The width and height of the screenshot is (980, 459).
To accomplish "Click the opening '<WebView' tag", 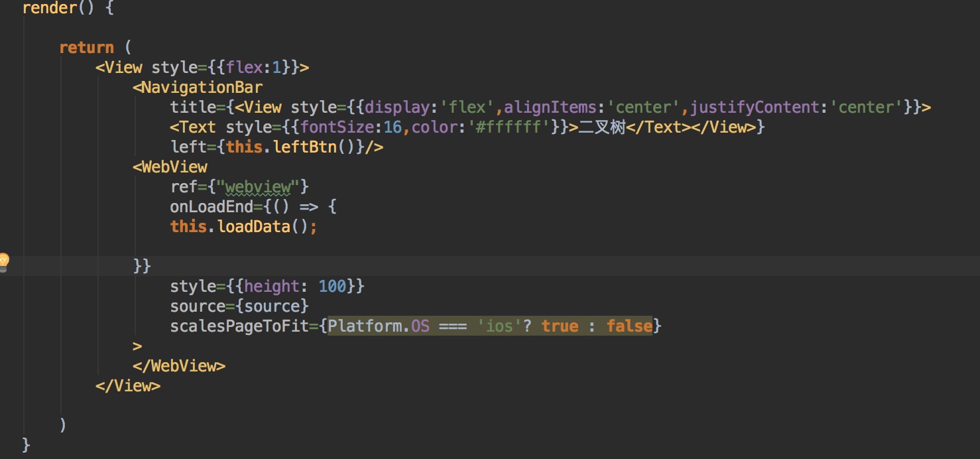I will pos(170,167).
